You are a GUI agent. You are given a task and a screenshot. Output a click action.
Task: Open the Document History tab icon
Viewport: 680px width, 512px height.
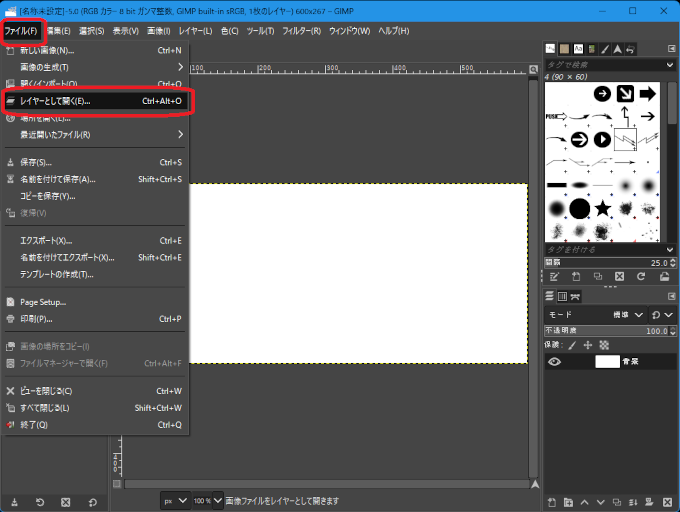592,49
